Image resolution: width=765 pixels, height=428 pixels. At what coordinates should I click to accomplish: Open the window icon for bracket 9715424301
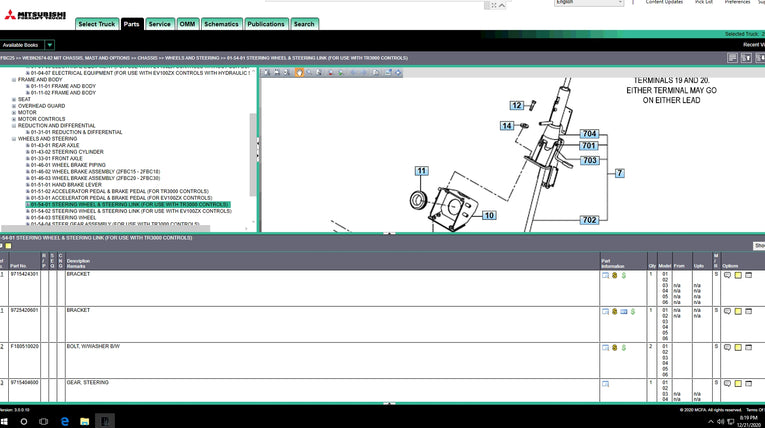(x=748, y=274)
